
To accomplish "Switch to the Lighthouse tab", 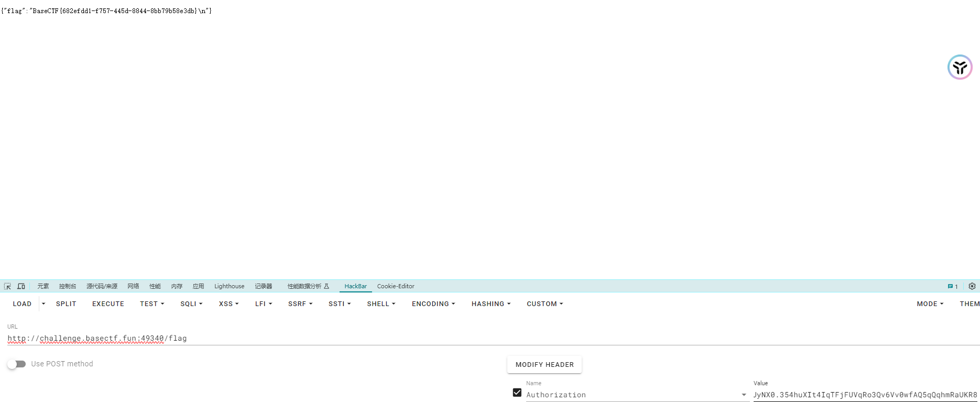I will point(229,286).
